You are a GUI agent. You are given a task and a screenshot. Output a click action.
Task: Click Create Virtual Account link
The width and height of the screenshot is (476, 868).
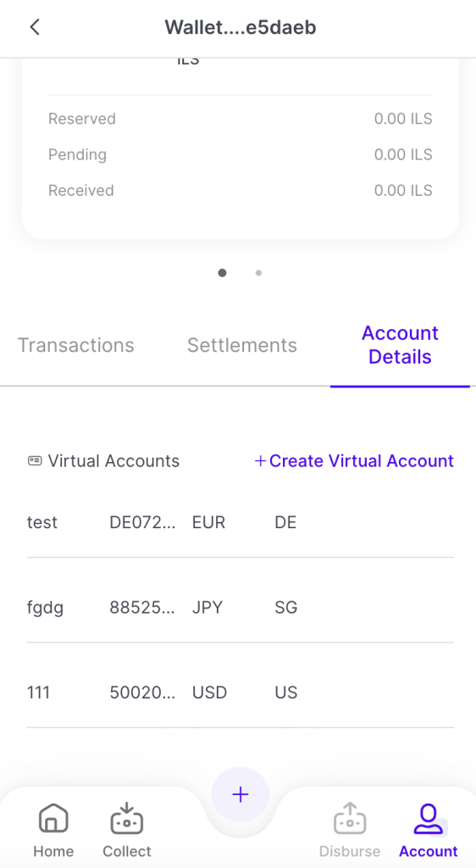point(362,461)
